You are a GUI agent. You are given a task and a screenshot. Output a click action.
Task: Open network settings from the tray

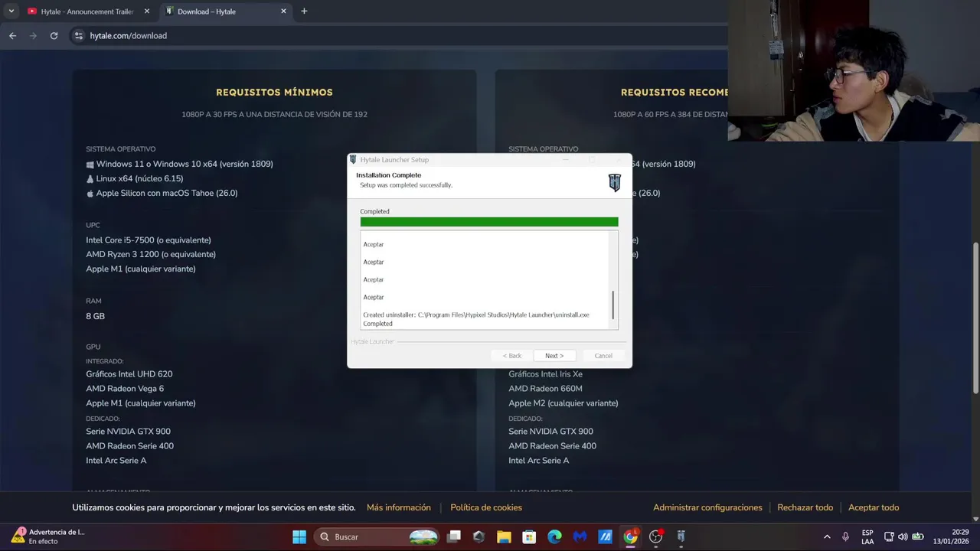[889, 536]
